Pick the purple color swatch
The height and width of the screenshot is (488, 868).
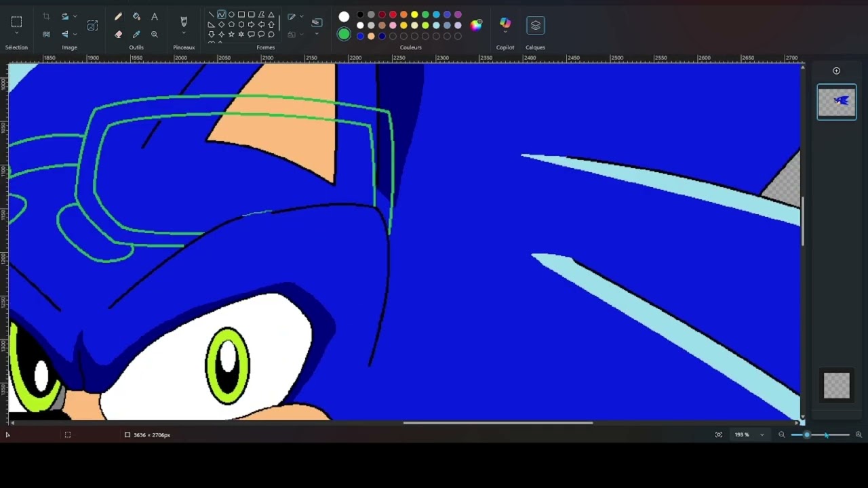pos(458,14)
